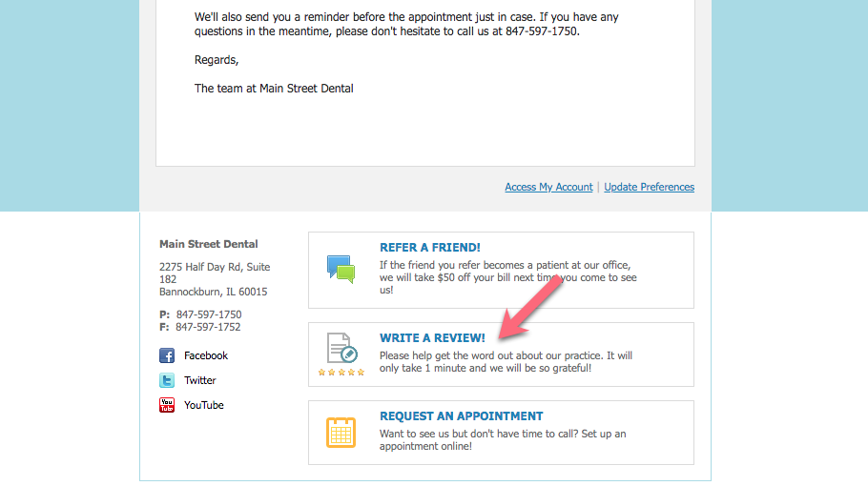Image resolution: width=868 pixels, height=486 pixels.
Task: Click the five gold stars rating icon
Action: pos(341,373)
